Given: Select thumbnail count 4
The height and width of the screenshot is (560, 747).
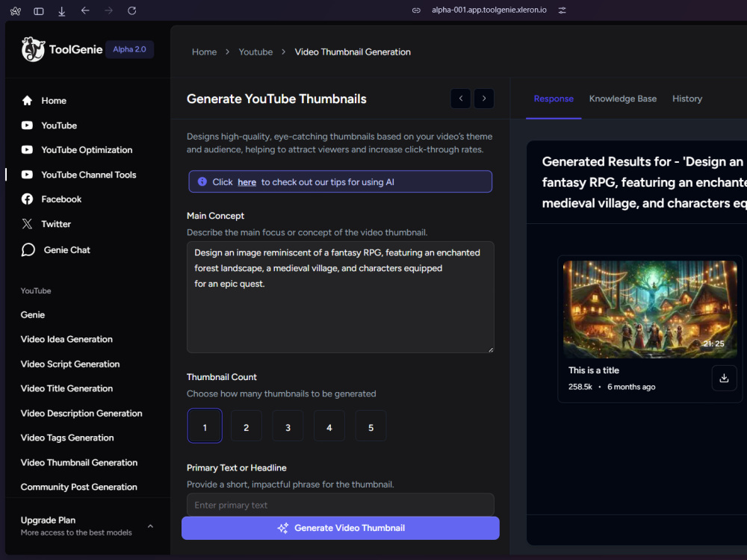Looking at the screenshot, I should [329, 426].
